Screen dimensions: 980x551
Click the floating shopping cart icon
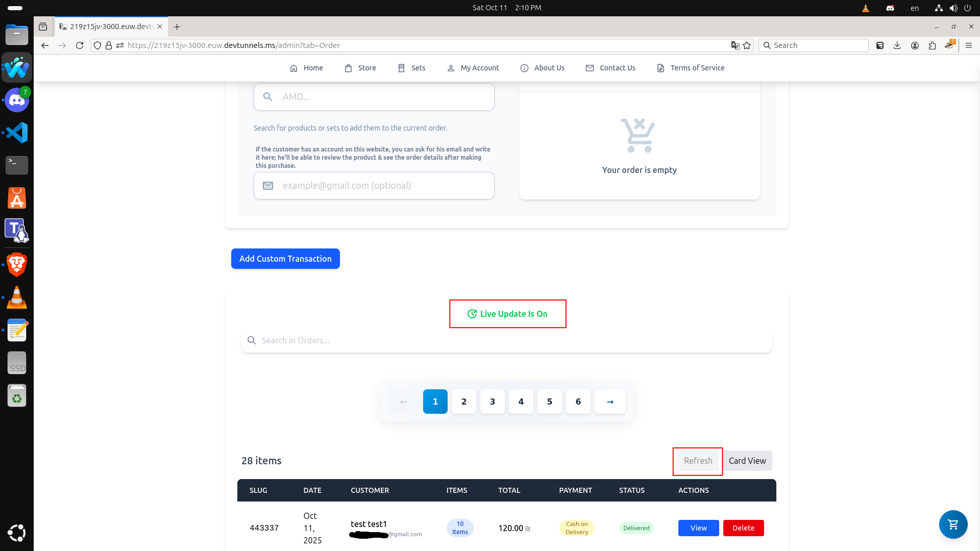click(x=953, y=524)
